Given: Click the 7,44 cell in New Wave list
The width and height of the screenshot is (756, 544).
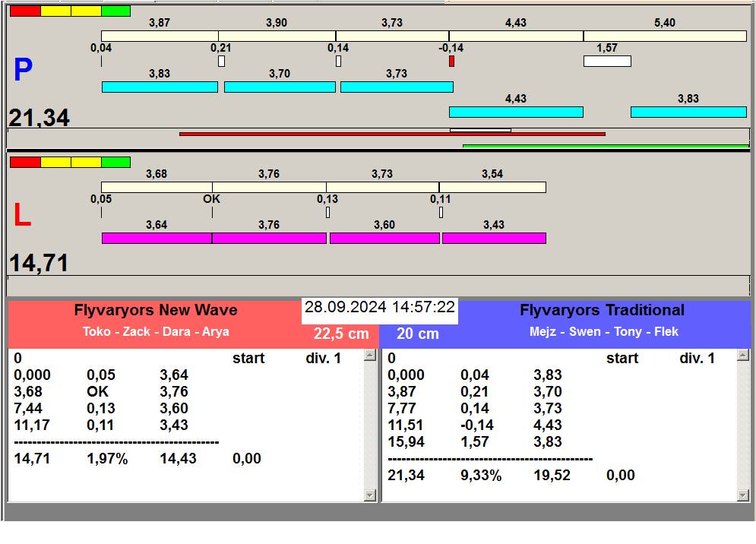Looking at the screenshot, I should click(28, 408).
